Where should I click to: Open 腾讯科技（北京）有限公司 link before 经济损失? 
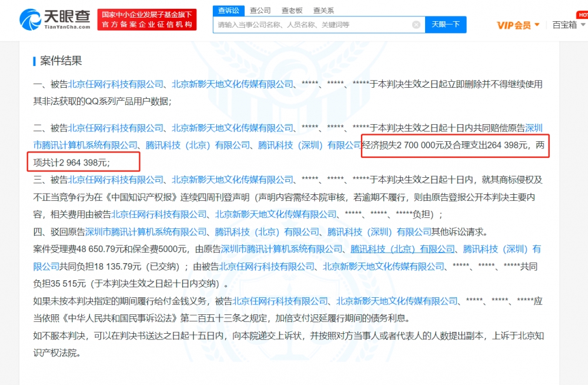[198, 145]
